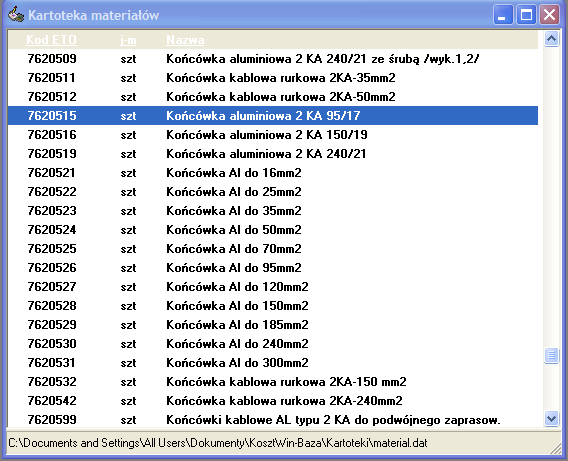The width and height of the screenshot is (568, 461).
Task: Select row with code 7620509
Action: point(273,59)
